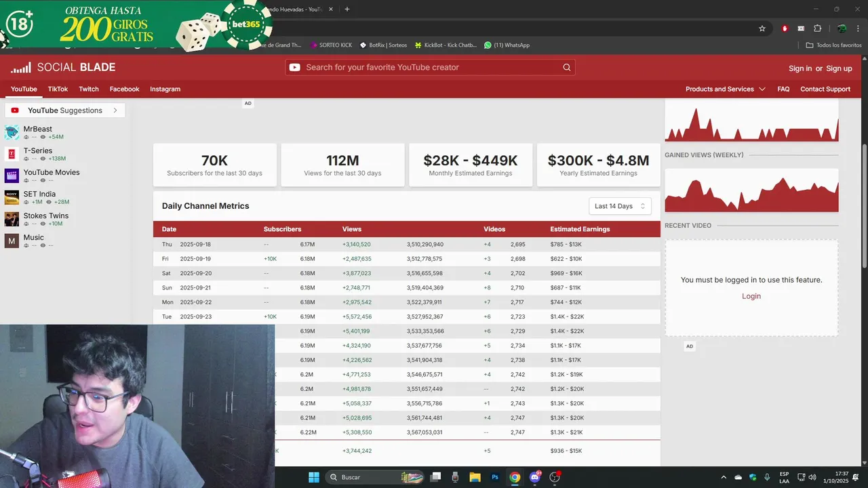Open the SORTEO KICK bookmark
The width and height of the screenshot is (868, 488).
pyautogui.click(x=331, y=45)
